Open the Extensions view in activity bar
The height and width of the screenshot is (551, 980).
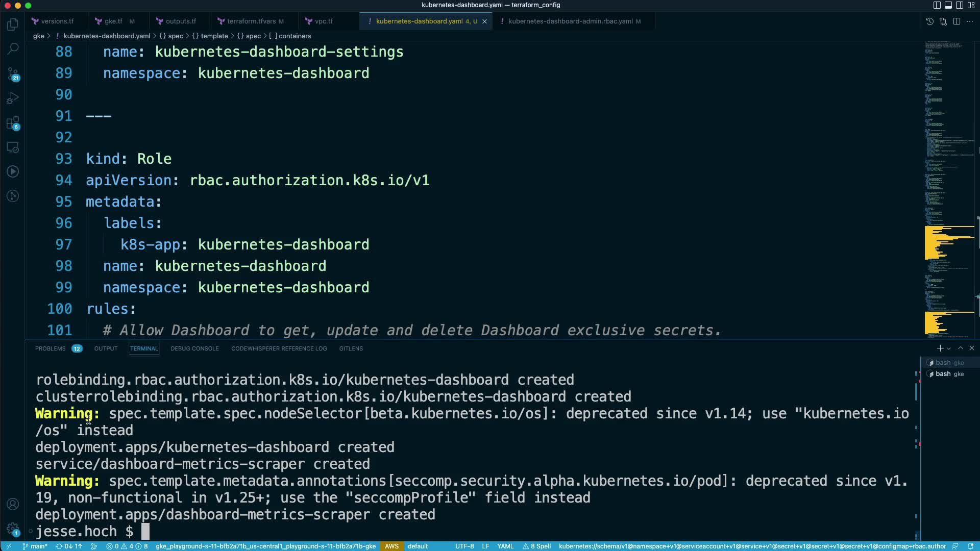click(x=13, y=123)
